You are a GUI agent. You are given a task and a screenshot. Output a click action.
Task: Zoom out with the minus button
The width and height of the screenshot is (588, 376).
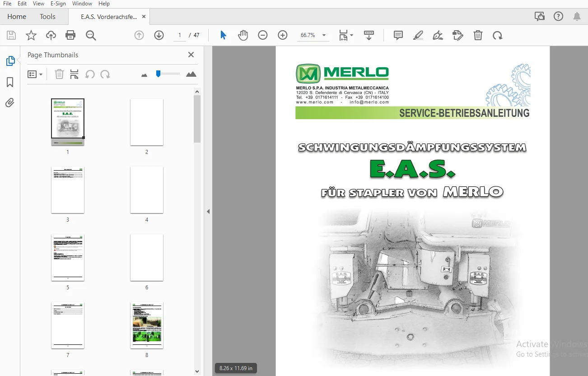(x=263, y=35)
